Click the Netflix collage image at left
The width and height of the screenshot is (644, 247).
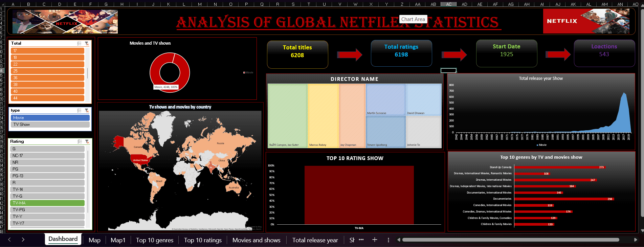pos(65,22)
